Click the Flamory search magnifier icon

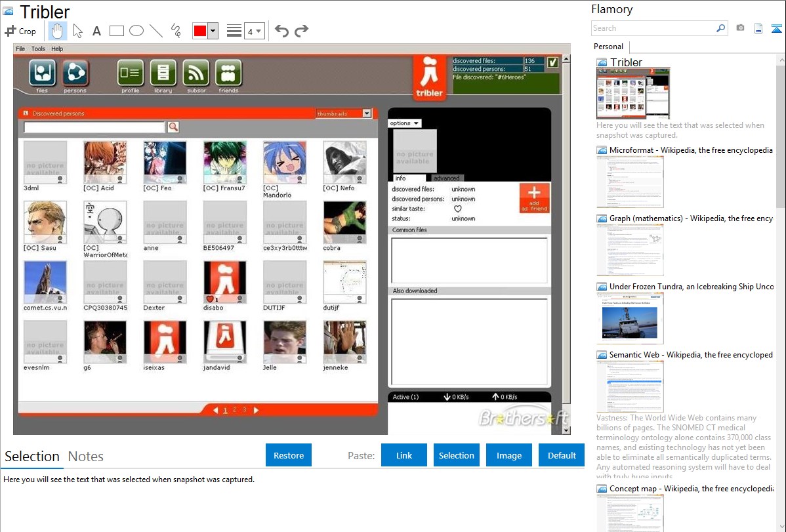click(x=721, y=28)
